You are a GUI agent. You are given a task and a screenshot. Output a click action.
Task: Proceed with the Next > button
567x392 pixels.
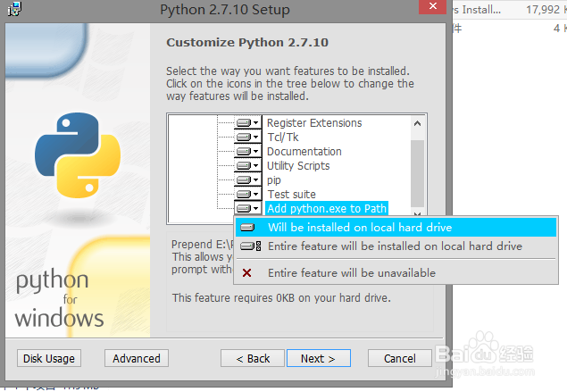pos(318,358)
